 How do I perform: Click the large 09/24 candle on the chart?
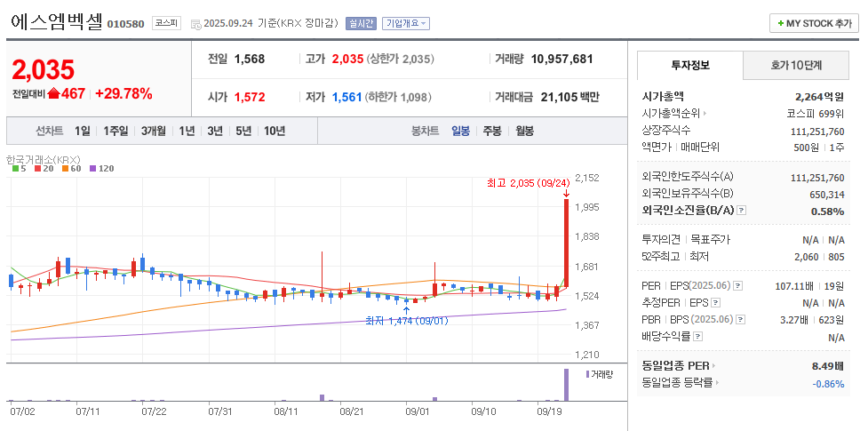click(566, 243)
